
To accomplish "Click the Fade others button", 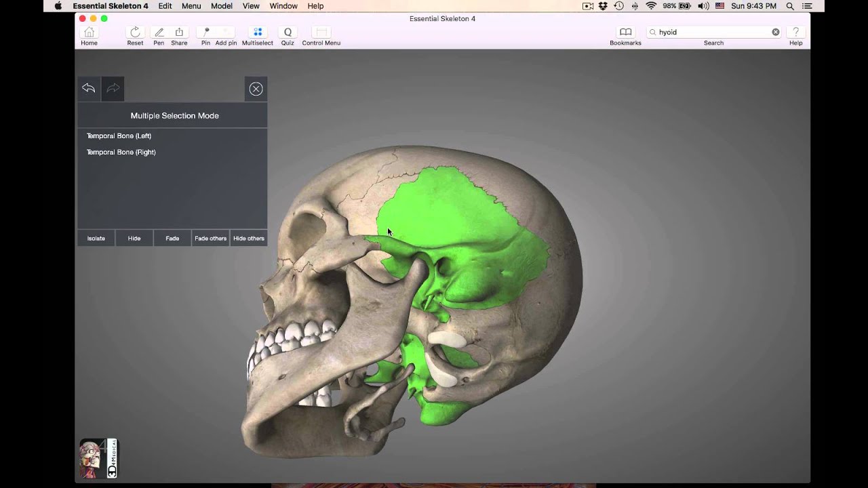I will click(210, 238).
